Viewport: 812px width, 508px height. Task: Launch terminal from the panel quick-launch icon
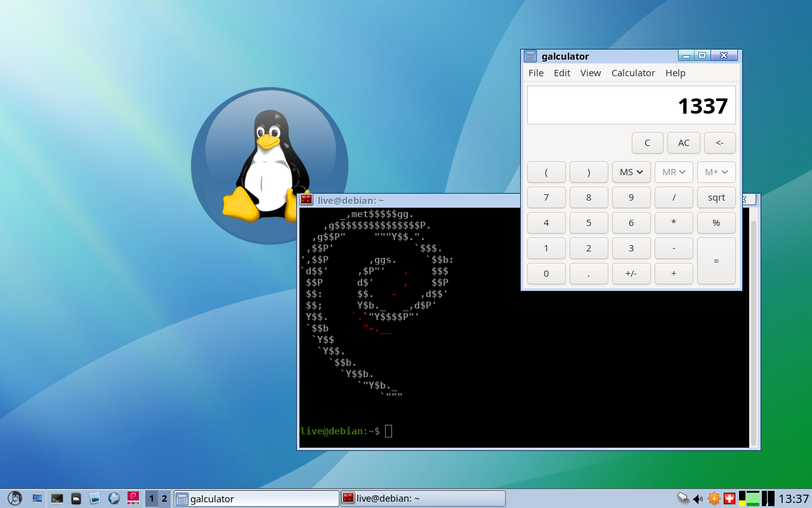pyautogui.click(x=57, y=498)
